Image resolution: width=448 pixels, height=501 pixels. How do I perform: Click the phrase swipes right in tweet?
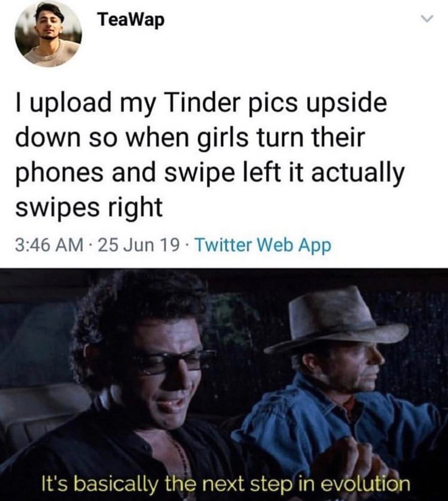coord(89,208)
